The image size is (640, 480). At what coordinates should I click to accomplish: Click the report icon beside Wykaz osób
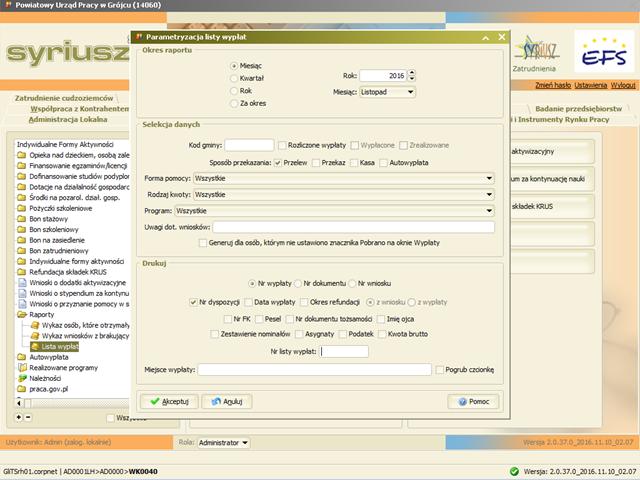(35, 325)
